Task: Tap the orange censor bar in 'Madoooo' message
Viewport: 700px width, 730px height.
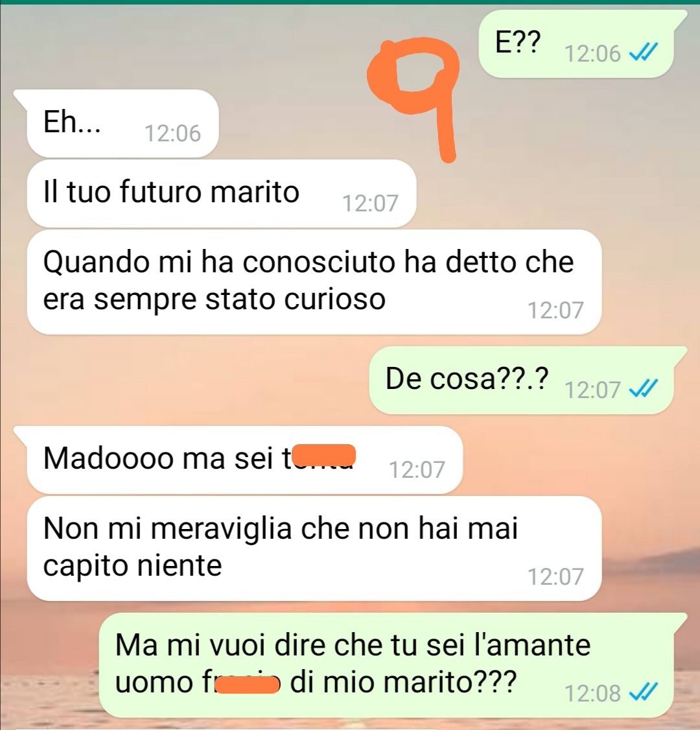Action: coord(325,455)
